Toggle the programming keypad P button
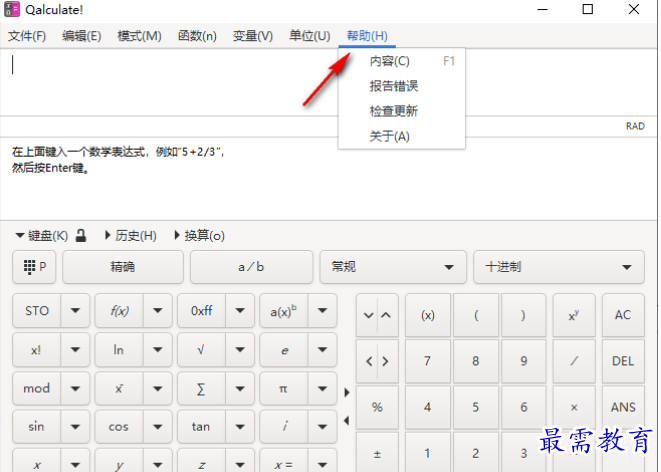The width and height of the screenshot is (661, 472). pyautogui.click(x=34, y=267)
